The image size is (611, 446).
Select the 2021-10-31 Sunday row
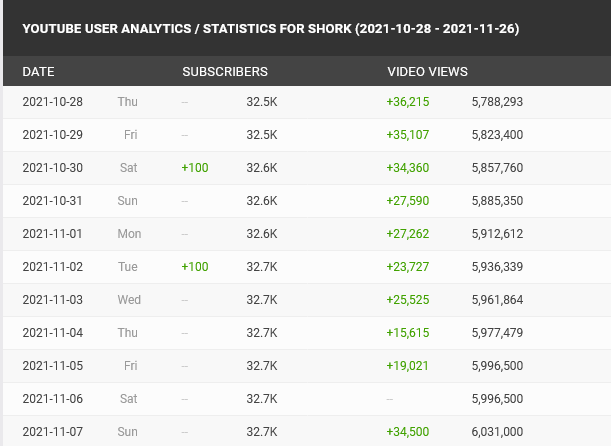[52, 201]
